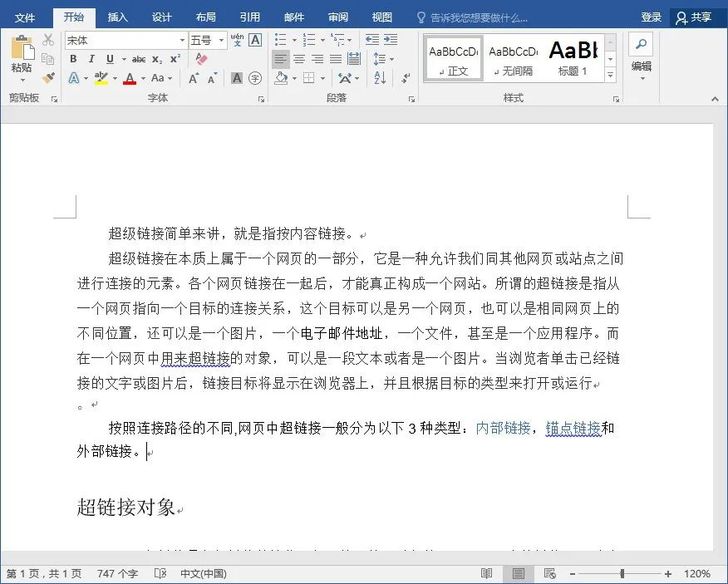Switch to Read Mode view
Image resolution: width=728 pixels, height=584 pixels.
487,572
